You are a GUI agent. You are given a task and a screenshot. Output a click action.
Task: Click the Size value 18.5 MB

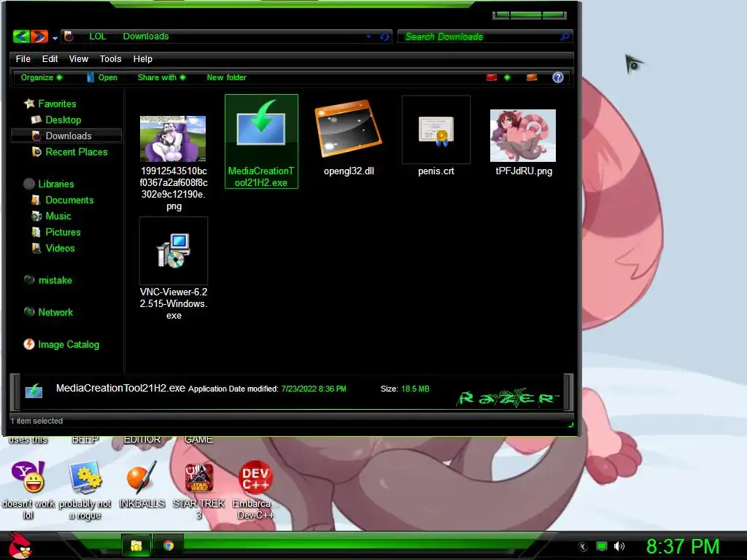[415, 389]
